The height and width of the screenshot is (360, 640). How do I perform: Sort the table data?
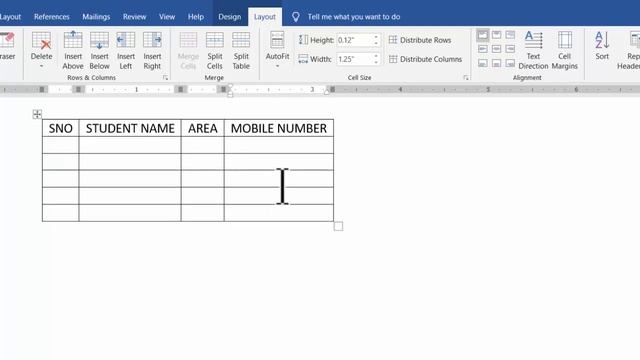602,46
